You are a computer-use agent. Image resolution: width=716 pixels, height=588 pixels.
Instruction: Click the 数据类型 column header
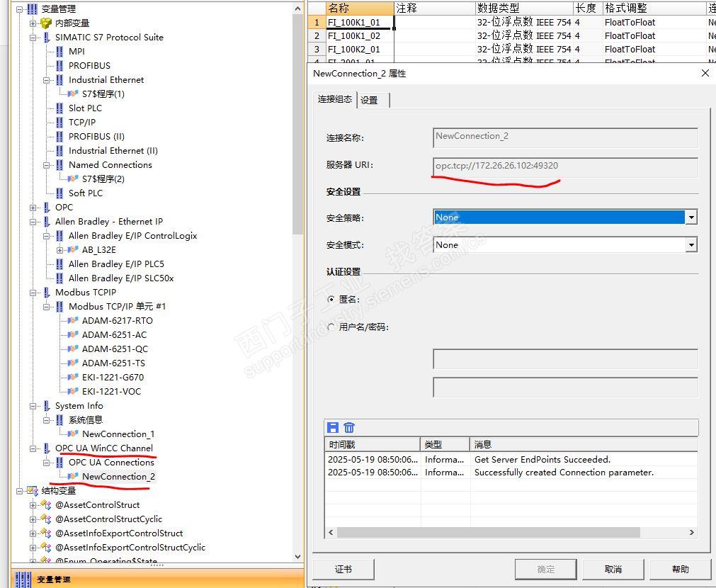tap(524, 9)
